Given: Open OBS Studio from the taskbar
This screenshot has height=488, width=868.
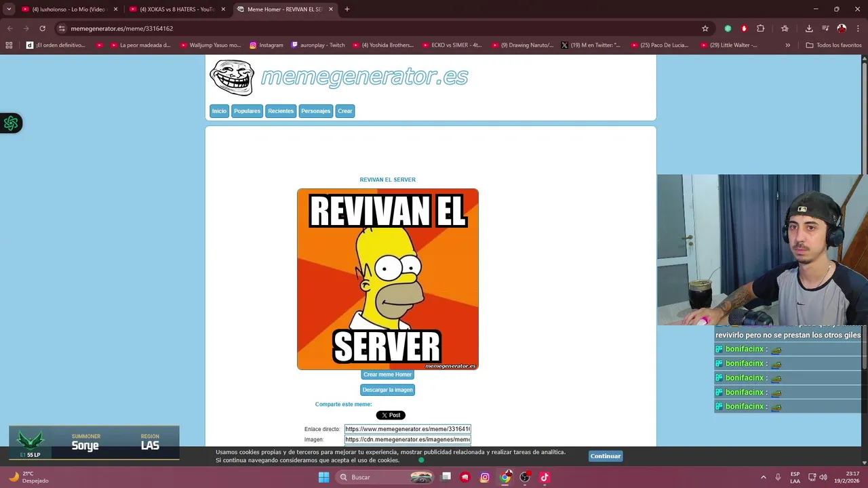Looking at the screenshot, I should pyautogui.click(x=524, y=477).
